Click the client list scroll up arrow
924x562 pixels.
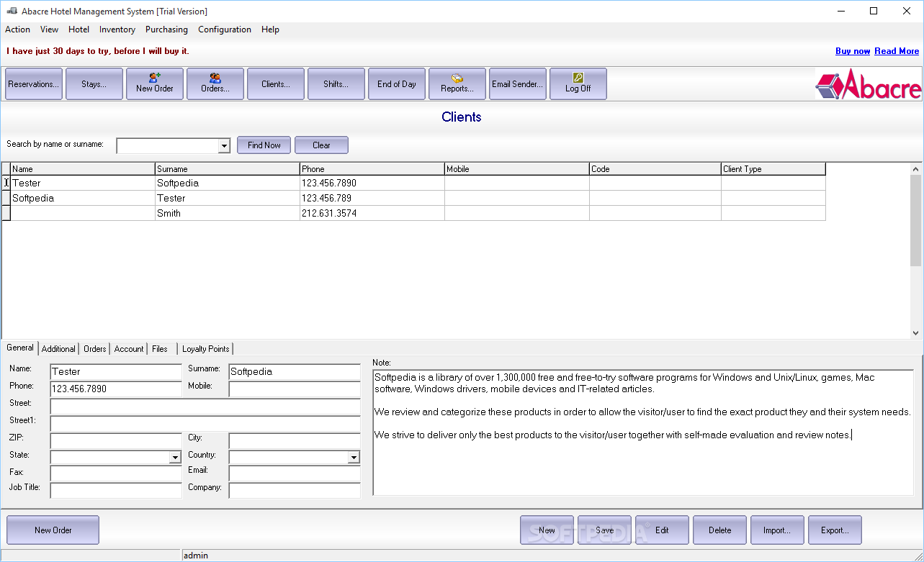916,169
